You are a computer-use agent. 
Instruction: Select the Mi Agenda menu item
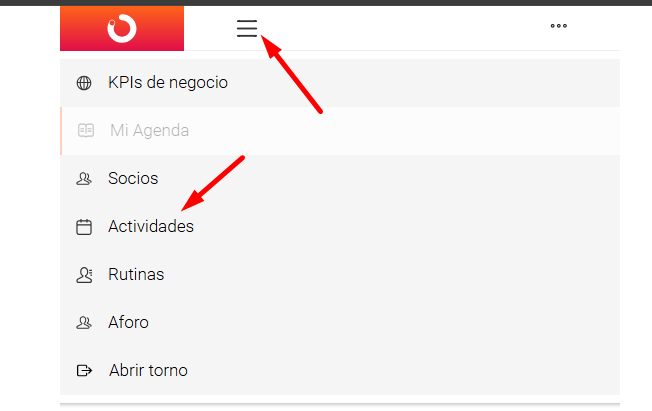(x=340, y=131)
